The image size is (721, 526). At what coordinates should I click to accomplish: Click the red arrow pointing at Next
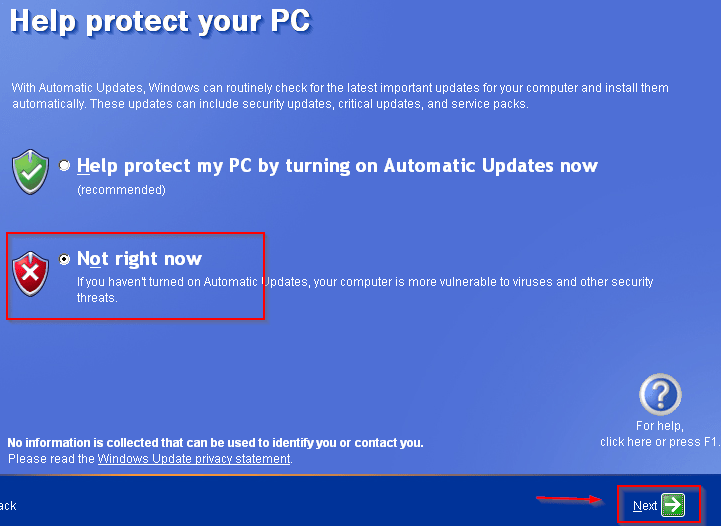pos(570,498)
